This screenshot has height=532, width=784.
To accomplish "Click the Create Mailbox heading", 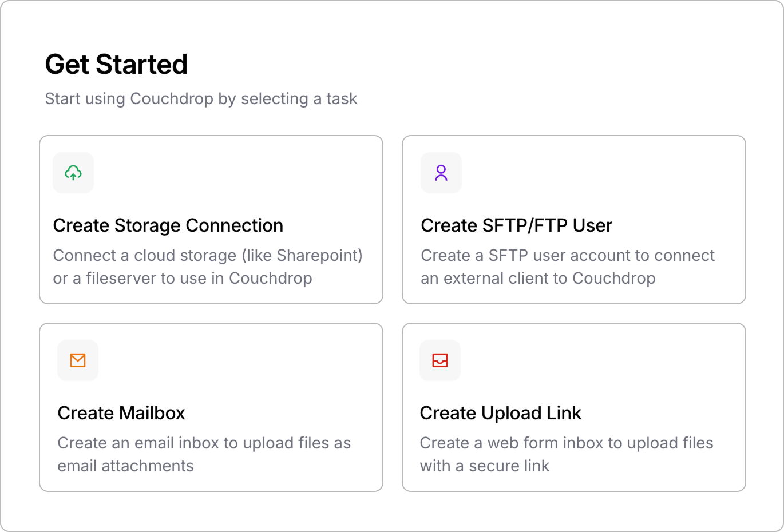I will (121, 412).
